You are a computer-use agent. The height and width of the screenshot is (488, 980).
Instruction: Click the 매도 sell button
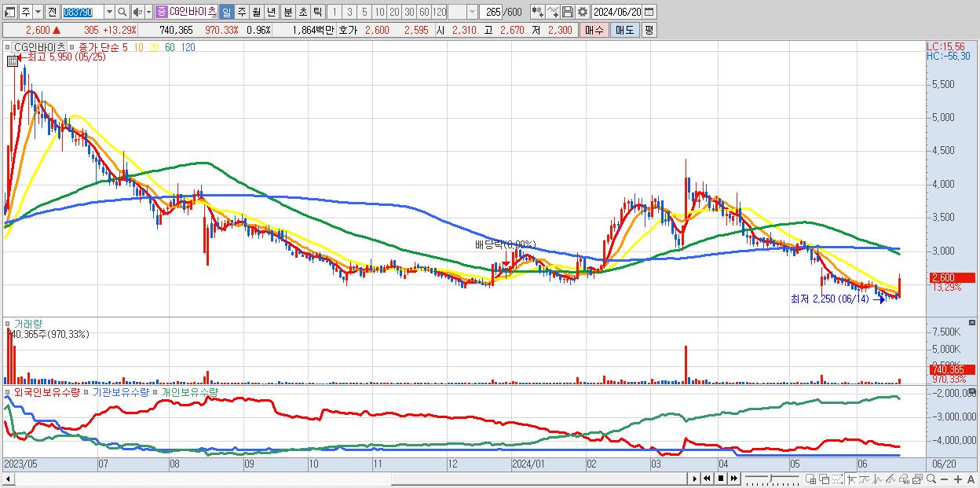click(624, 30)
